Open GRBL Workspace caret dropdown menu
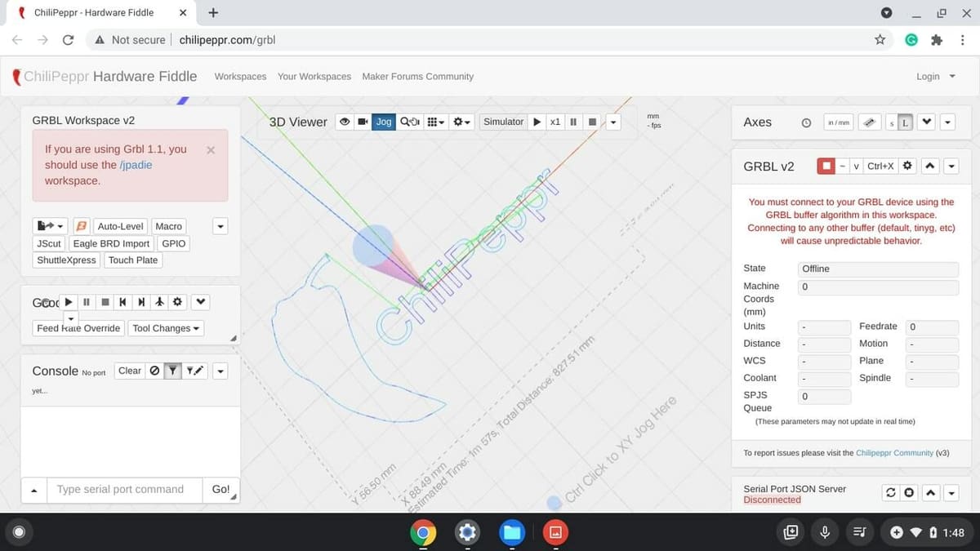 pos(220,226)
